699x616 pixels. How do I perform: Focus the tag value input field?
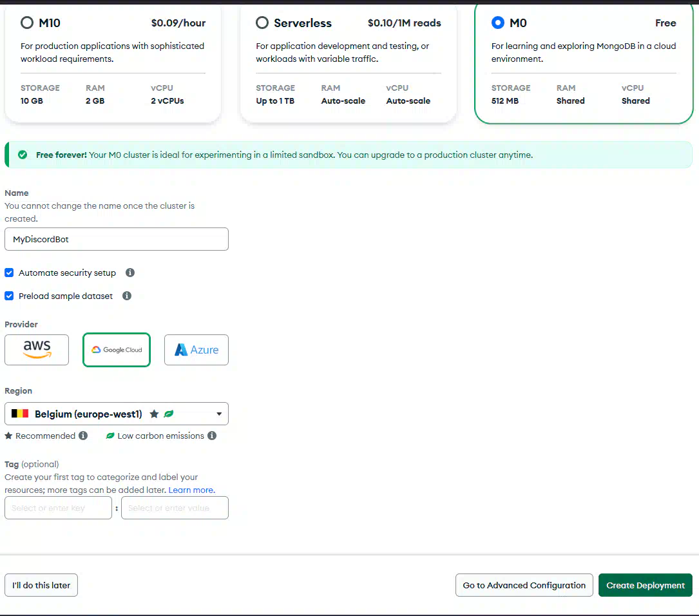175,508
